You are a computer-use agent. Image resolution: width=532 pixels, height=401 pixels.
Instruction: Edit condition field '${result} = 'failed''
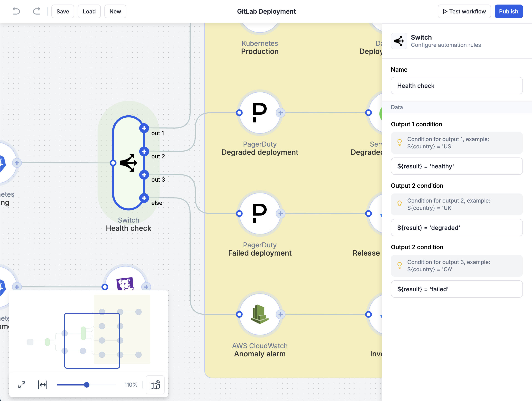coord(456,289)
